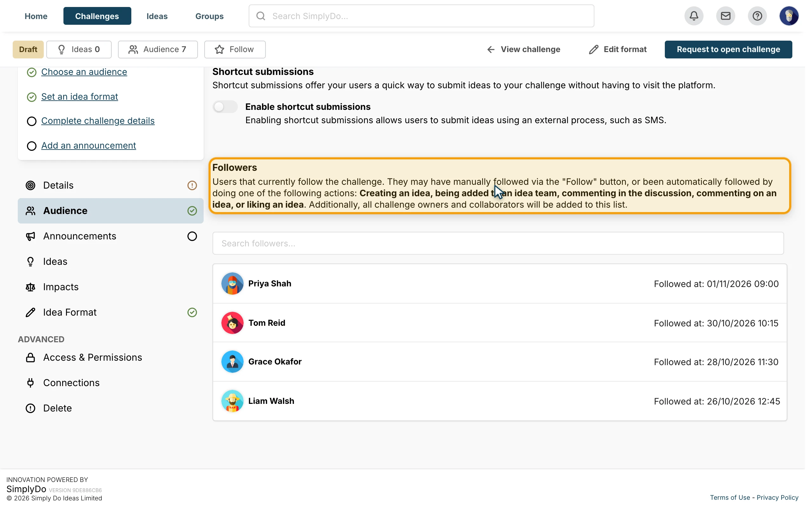Open Impacts in the sidebar

pos(110,287)
